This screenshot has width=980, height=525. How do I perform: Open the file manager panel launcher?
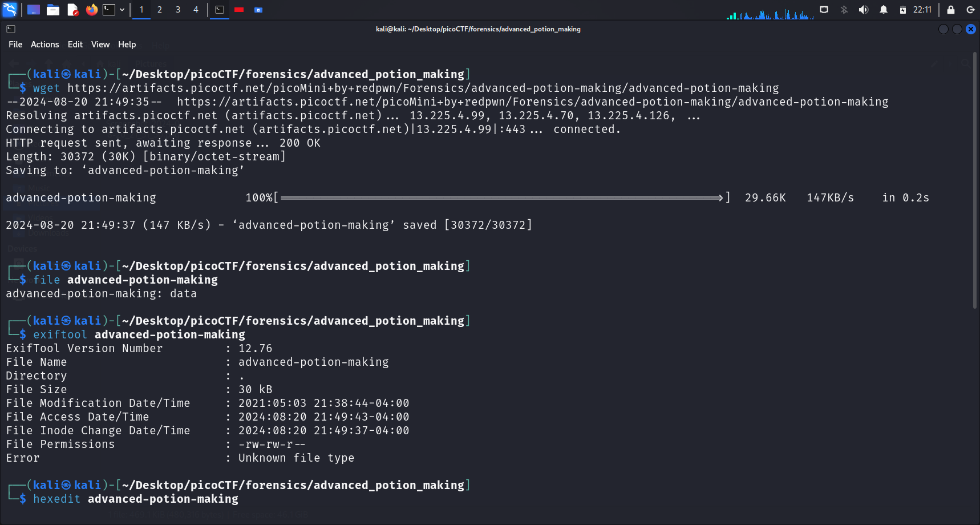53,10
